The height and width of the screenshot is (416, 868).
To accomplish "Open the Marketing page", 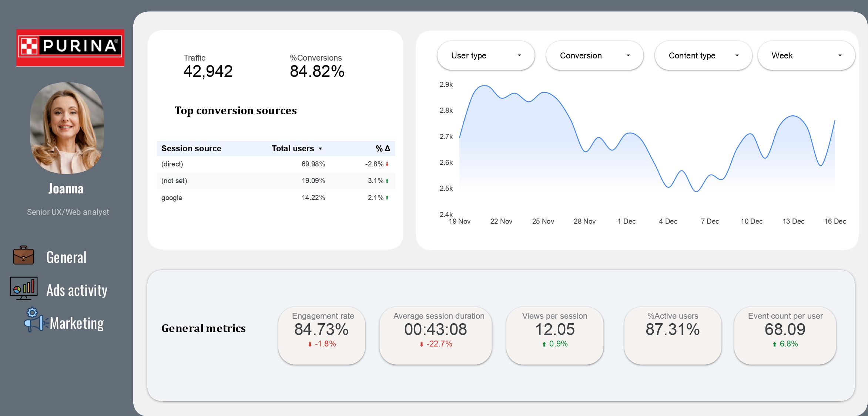I will 77,323.
